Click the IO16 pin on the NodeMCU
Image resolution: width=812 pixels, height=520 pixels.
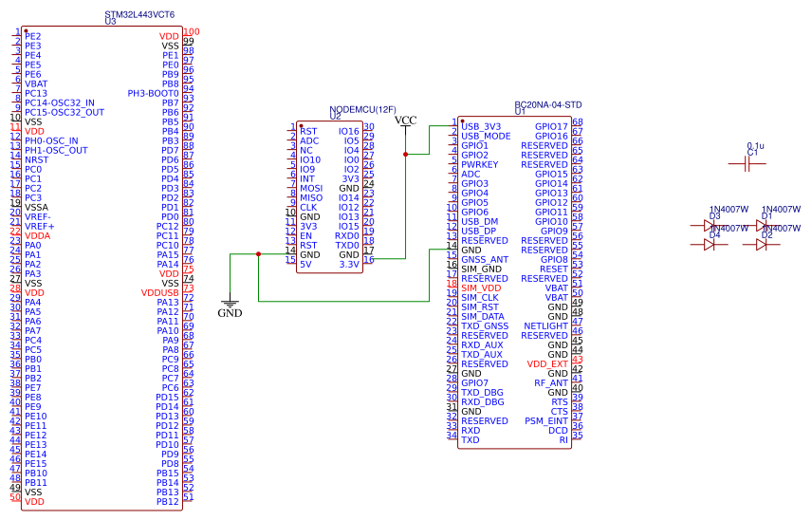pyautogui.click(x=348, y=132)
